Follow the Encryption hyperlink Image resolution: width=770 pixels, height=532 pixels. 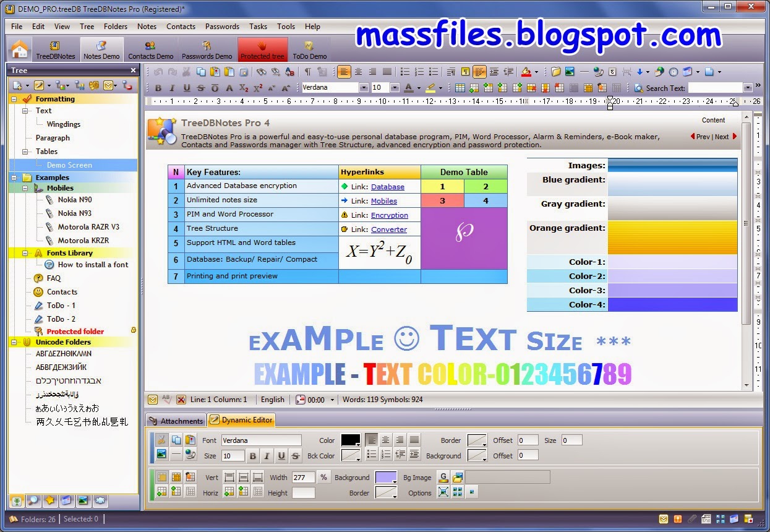point(390,215)
